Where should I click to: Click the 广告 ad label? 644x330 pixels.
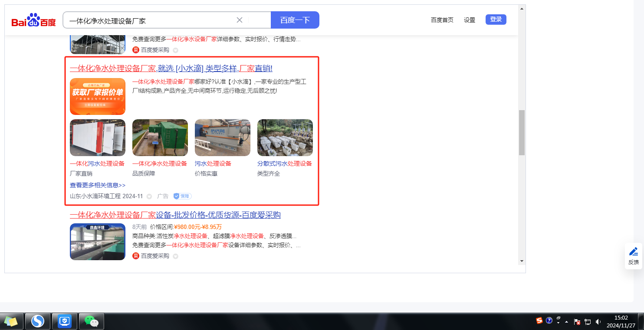pyautogui.click(x=163, y=196)
